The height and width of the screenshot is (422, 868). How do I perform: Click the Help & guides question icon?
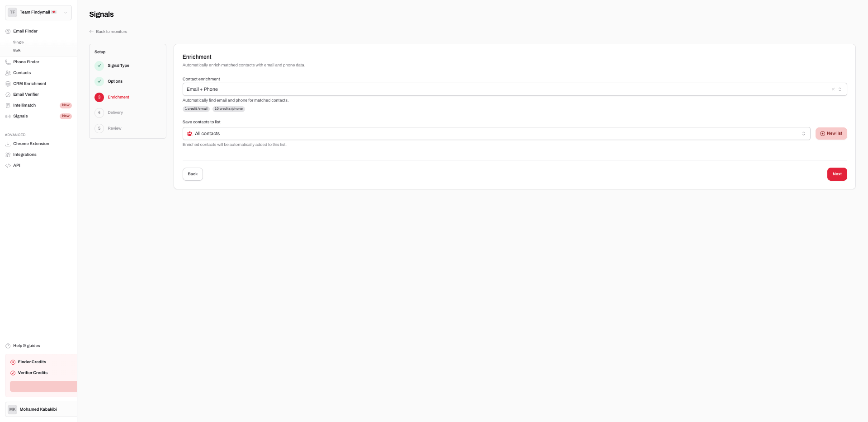click(x=8, y=346)
